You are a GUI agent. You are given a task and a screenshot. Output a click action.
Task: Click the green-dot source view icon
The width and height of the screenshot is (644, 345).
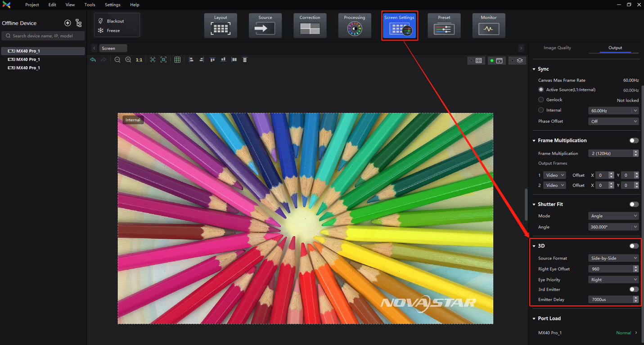tap(497, 60)
